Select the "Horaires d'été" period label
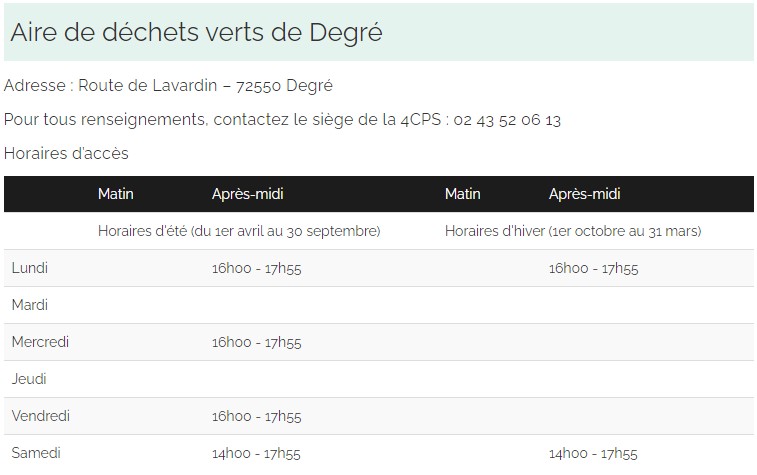This screenshot has height=475, width=757. coord(239,231)
